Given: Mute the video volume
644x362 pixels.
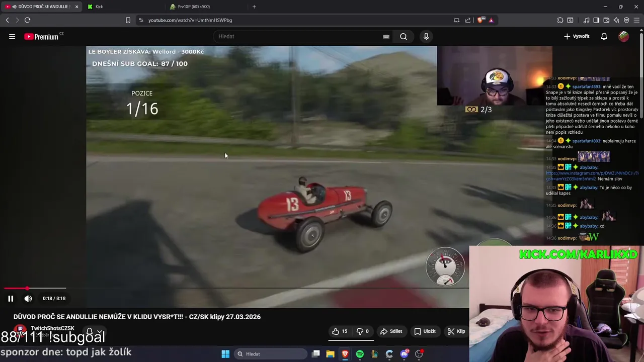Looking at the screenshot, I should coord(28,298).
